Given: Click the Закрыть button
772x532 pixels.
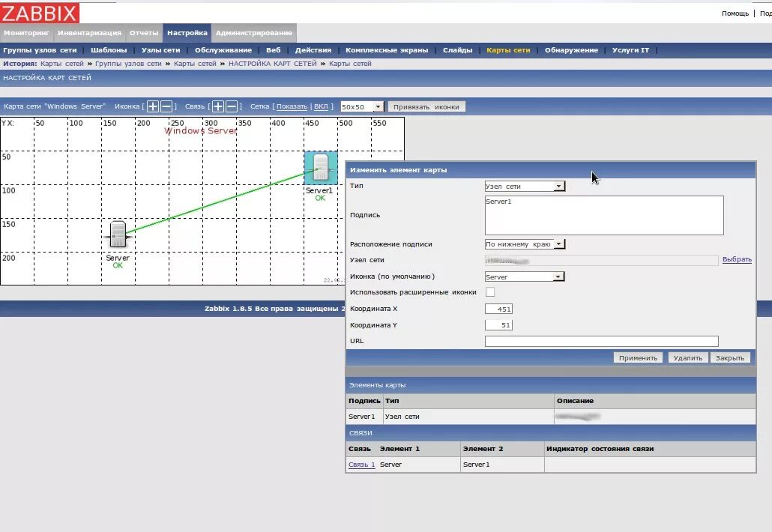Looking at the screenshot, I should (x=730, y=357).
